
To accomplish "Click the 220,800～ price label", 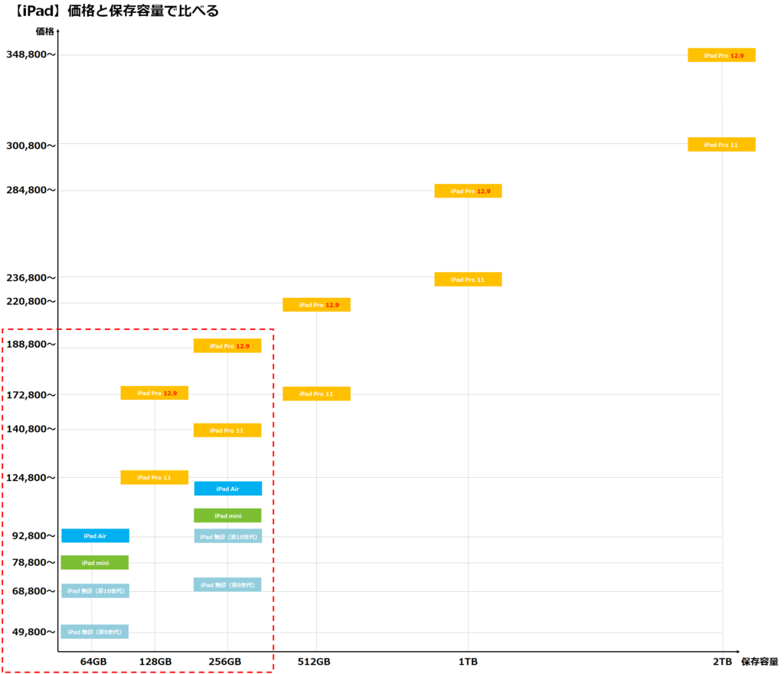I will click(31, 301).
